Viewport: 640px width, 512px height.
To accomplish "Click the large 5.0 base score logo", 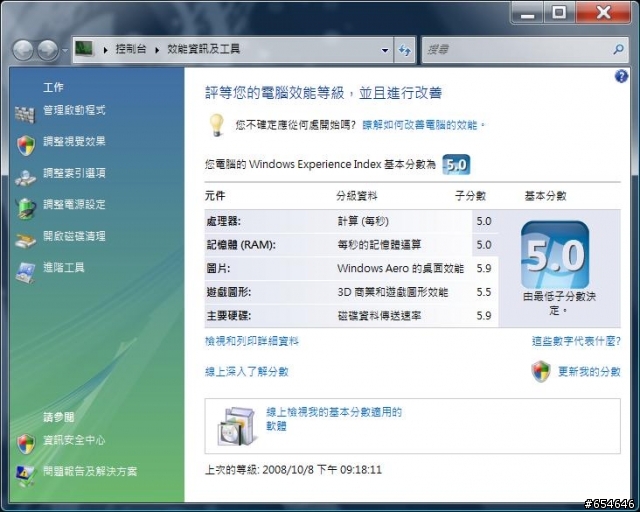I will [x=555, y=255].
